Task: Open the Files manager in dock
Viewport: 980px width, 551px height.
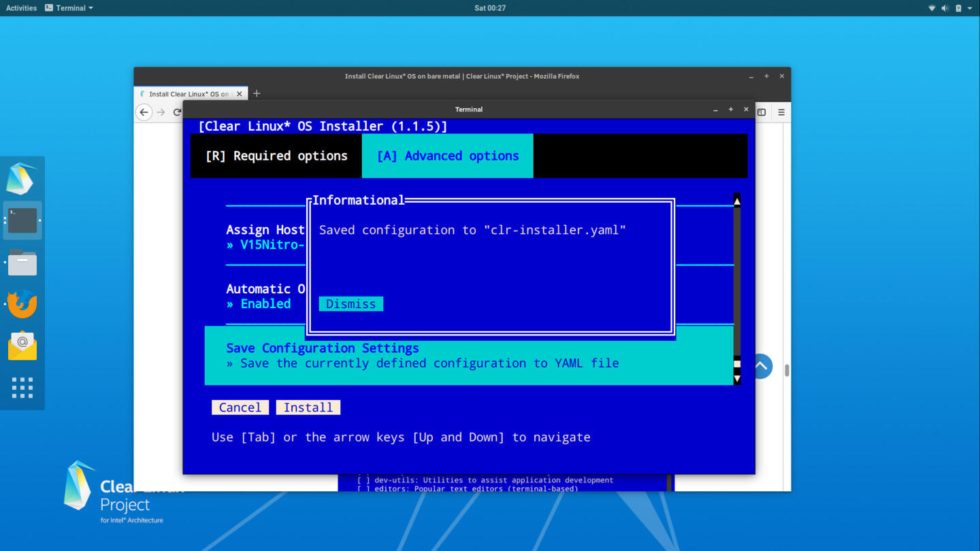Action: 22,263
